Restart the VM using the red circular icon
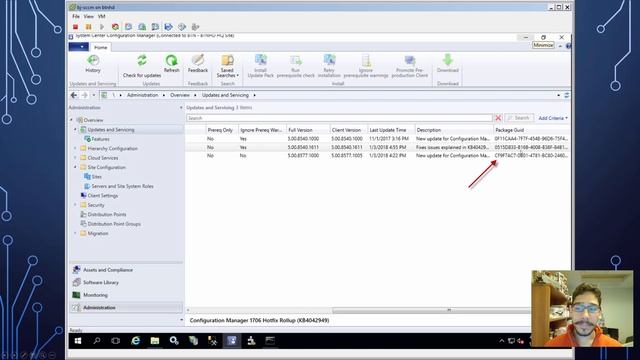 coord(116,27)
